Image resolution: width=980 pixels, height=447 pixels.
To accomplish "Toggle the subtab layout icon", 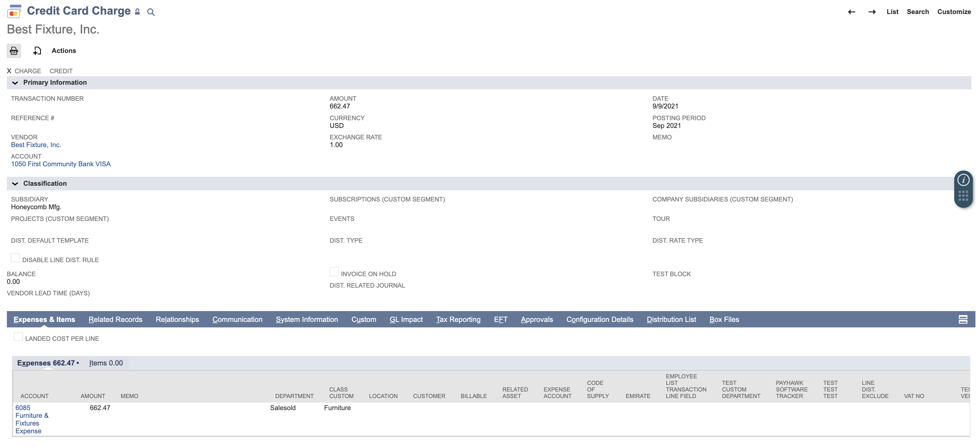I will [x=963, y=320].
